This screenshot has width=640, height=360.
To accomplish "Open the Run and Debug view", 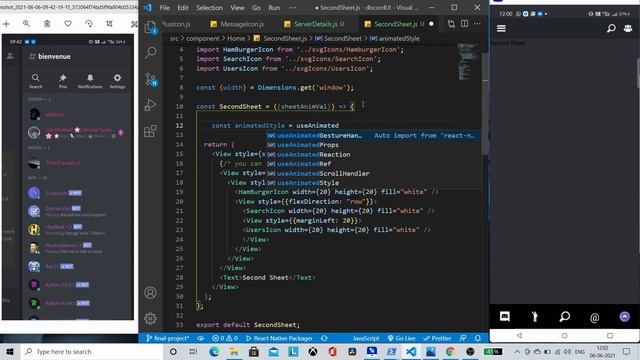I will (150, 105).
